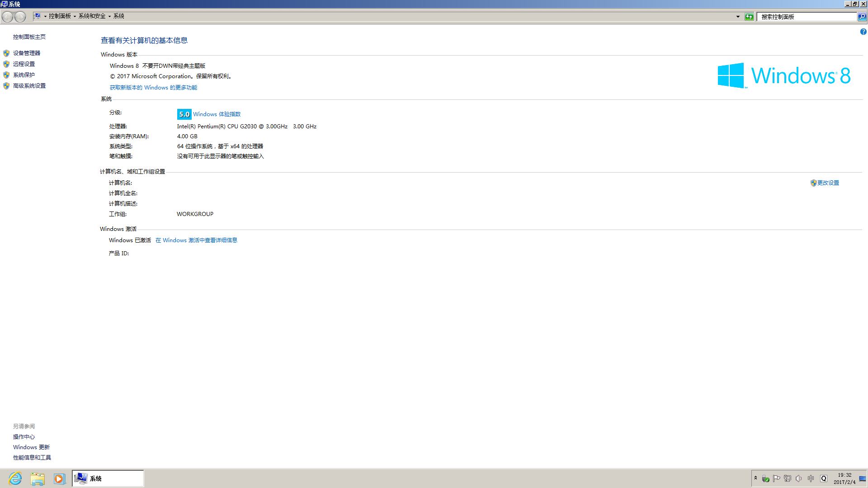Screen dimensions: 868x488
Task: Open Internet Explorer from taskbar
Action: pyautogui.click(x=15, y=479)
